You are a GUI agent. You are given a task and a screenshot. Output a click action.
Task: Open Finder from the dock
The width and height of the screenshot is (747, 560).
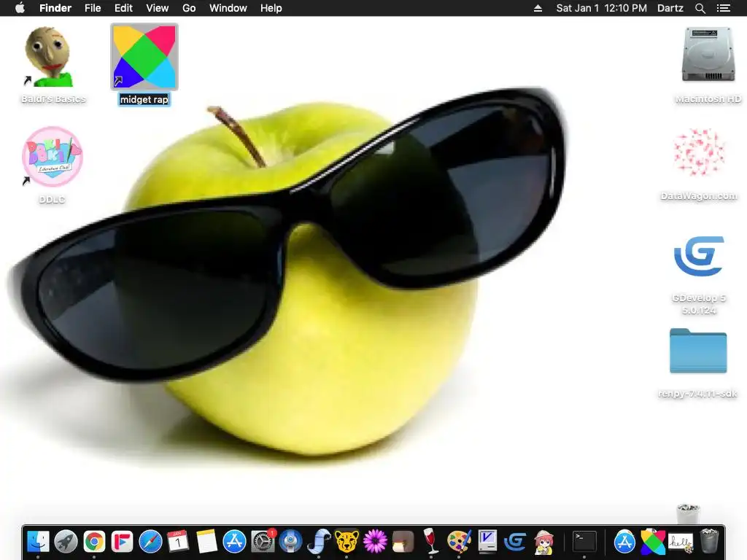point(38,542)
